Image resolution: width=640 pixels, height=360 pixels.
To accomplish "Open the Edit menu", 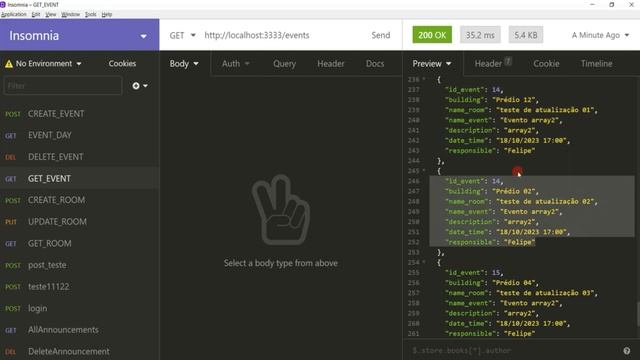I will pos(36,14).
